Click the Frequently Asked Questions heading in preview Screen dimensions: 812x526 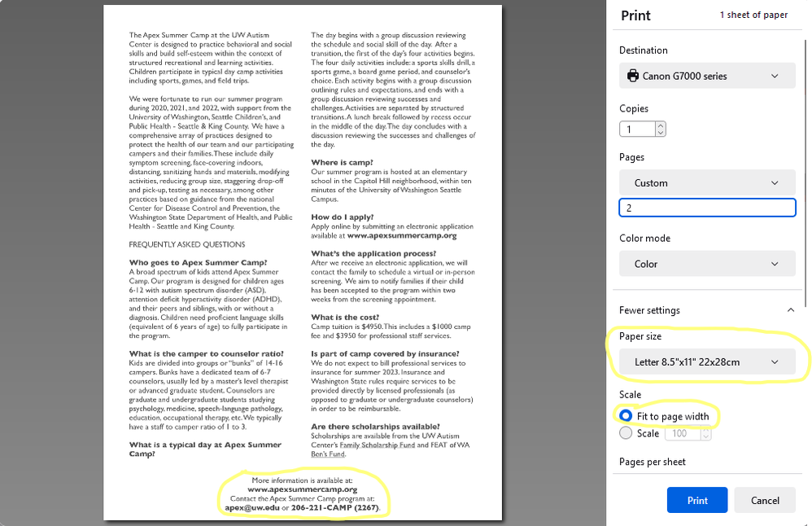tap(186, 244)
